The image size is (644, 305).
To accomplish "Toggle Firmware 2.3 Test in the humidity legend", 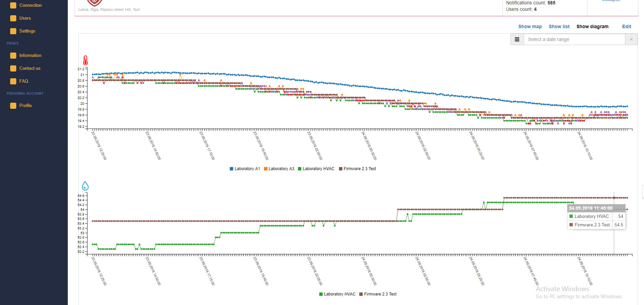I will (378, 294).
